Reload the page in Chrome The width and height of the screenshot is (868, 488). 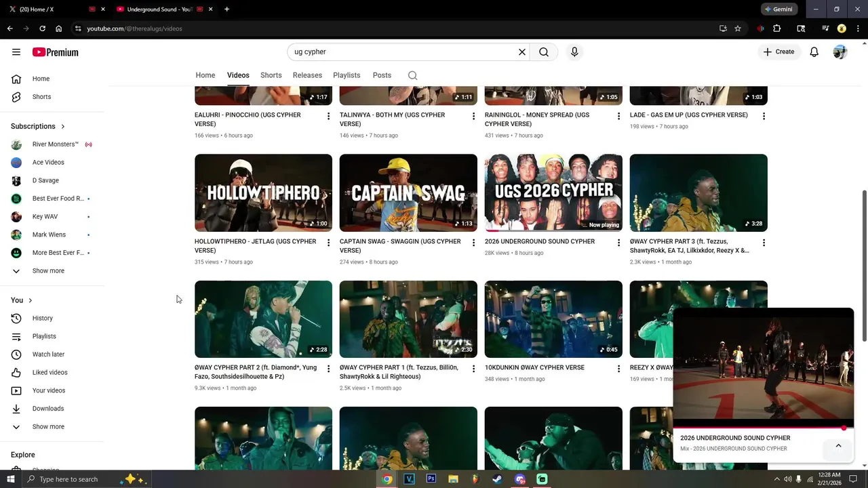tap(42, 28)
